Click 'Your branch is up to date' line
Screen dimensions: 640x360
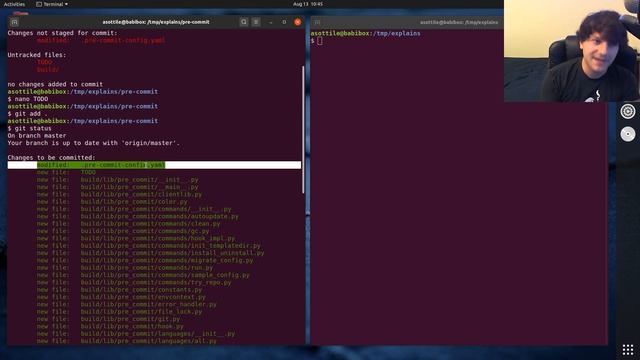[x=93, y=143]
